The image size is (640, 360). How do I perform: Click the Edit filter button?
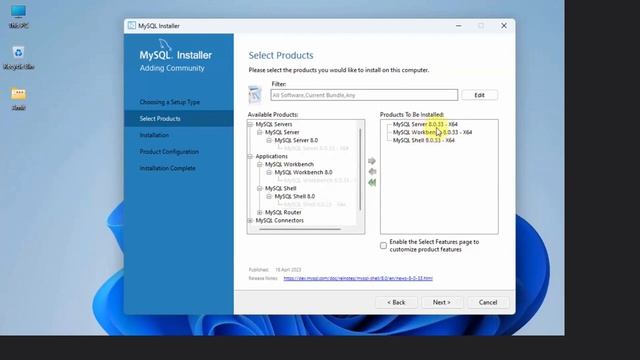tap(479, 95)
